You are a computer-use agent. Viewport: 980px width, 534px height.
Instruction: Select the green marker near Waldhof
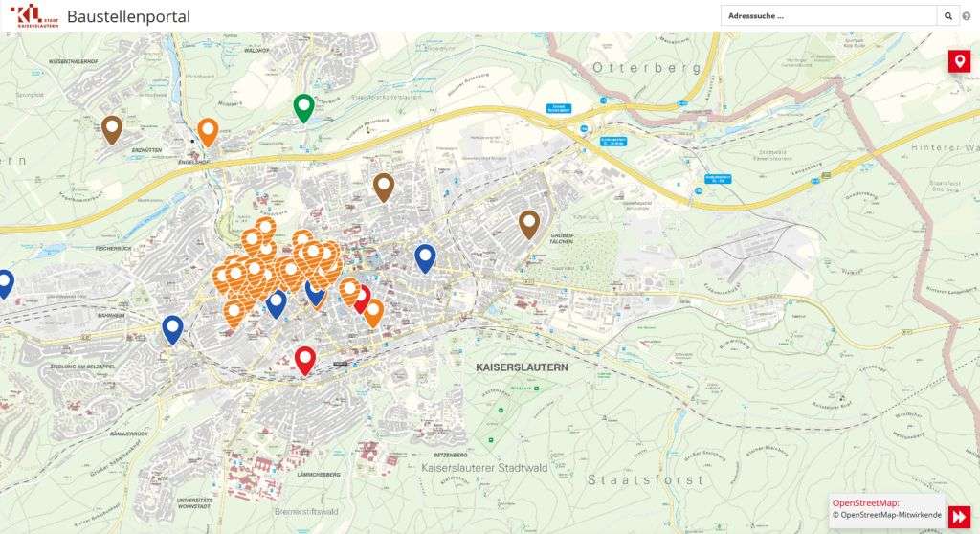(303, 106)
